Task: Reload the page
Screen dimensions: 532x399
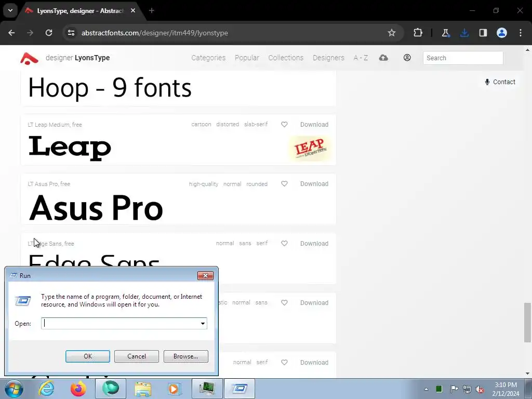Action: point(49,33)
